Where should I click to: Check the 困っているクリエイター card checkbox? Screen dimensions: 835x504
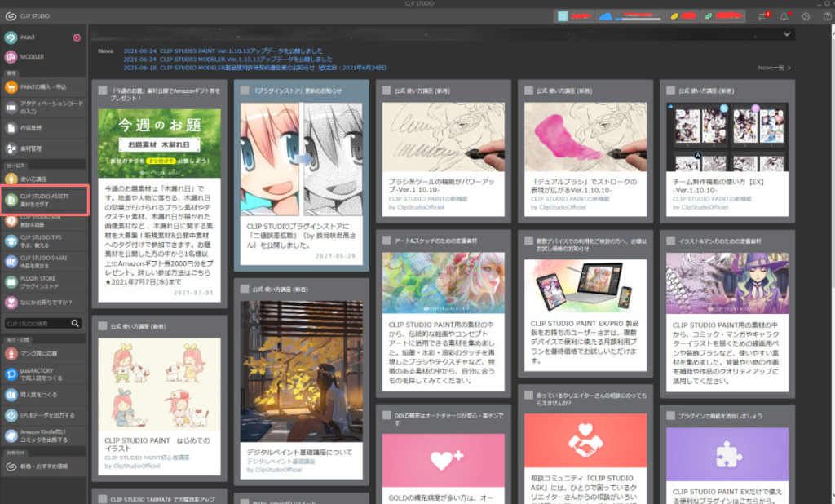[x=528, y=396]
